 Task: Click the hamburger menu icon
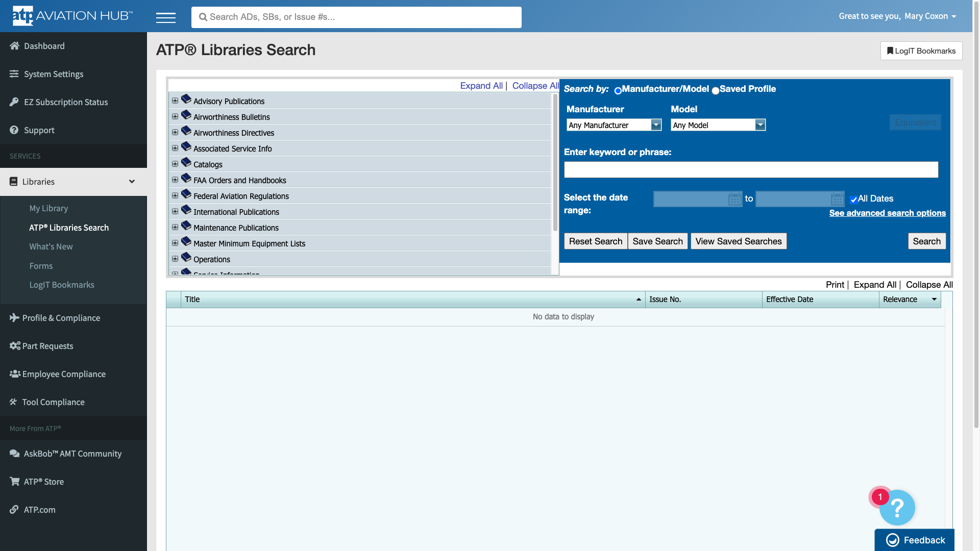coord(165,18)
